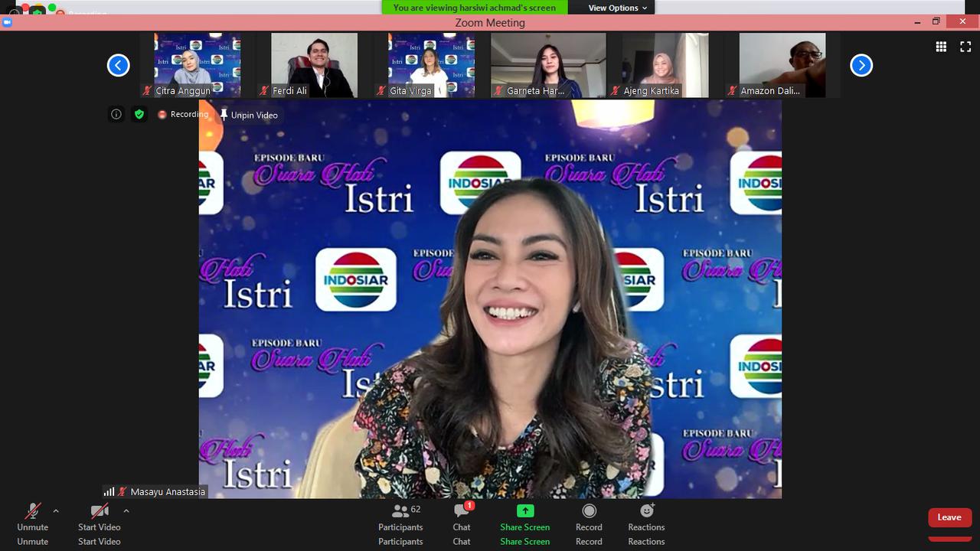Screen dimensions: 980x551
Task: Expand video settings arrow next to Start Video
Action: pyautogui.click(x=126, y=510)
